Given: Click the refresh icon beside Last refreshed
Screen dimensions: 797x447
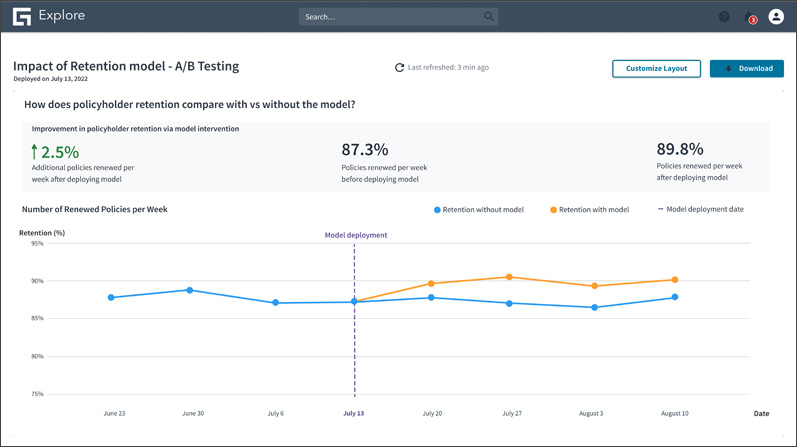Looking at the screenshot, I should click(x=399, y=68).
